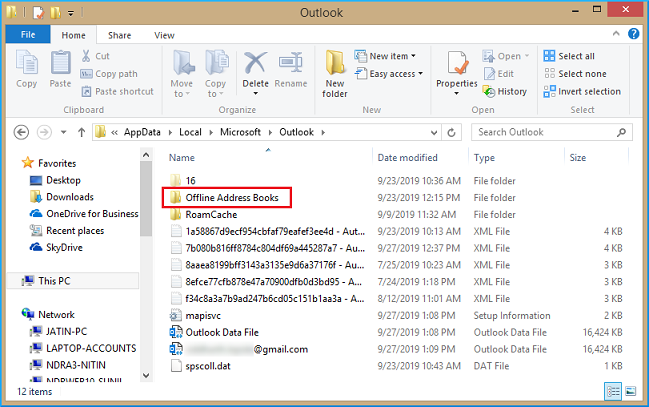
Task: Go up one folder level
Action: (82, 132)
